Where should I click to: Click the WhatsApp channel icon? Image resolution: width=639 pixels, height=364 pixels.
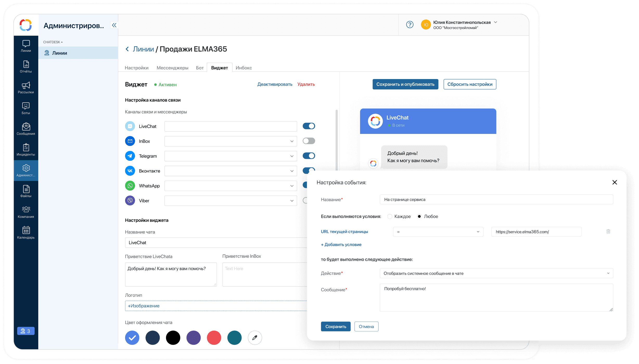click(x=130, y=186)
